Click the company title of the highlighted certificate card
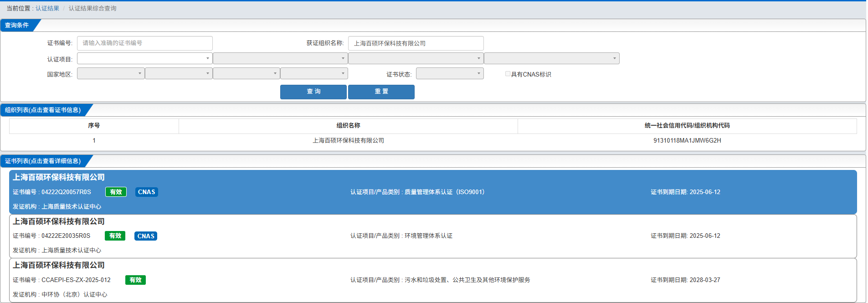The width and height of the screenshot is (868, 303). click(59, 178)
